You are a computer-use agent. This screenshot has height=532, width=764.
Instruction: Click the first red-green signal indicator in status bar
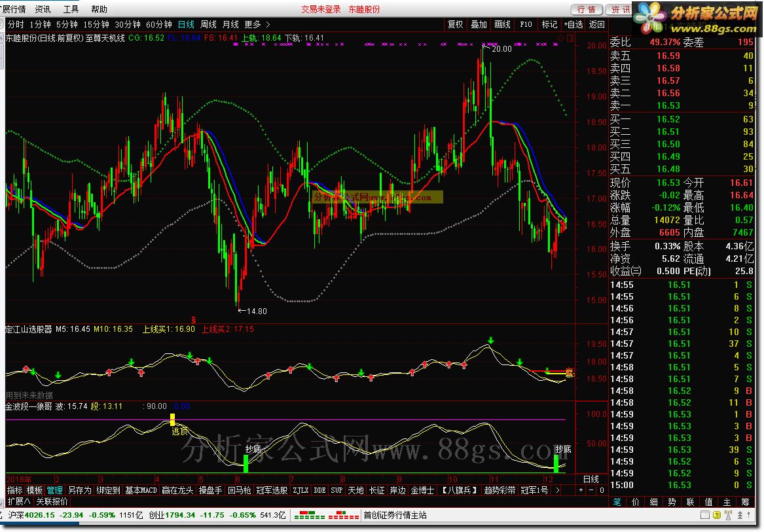[x=310, y=515]
